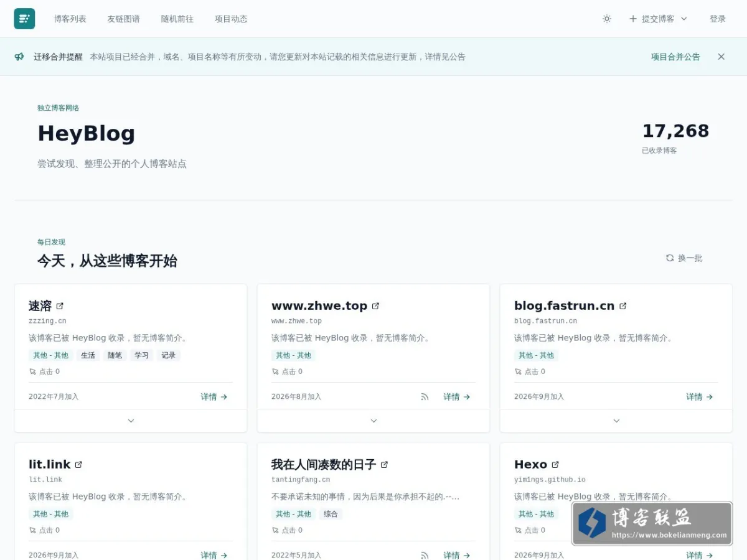Click 其他 - 其他 tag on 速溶 card
The image size is (747, 560).
[x=50, y=355]
